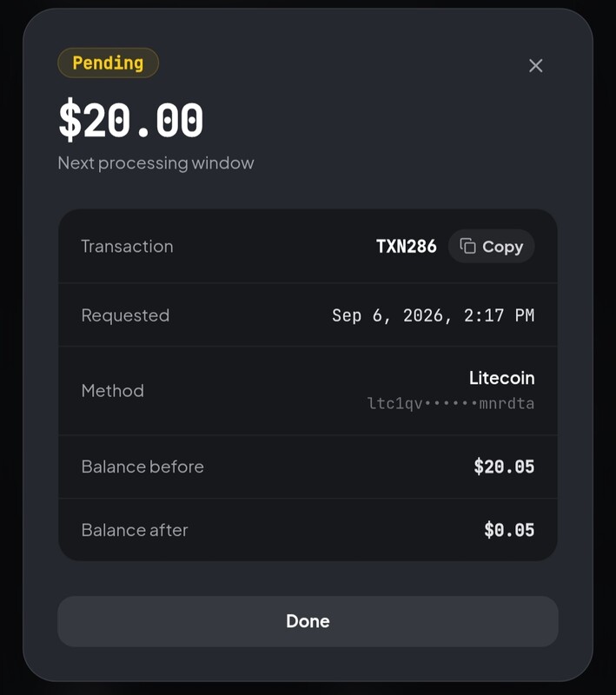Click the Method row label

(x=113, y=391)
